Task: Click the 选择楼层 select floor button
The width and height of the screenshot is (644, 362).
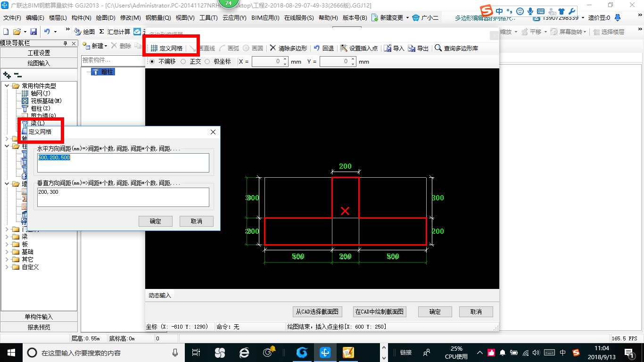Action: click(x=609, y=32)
